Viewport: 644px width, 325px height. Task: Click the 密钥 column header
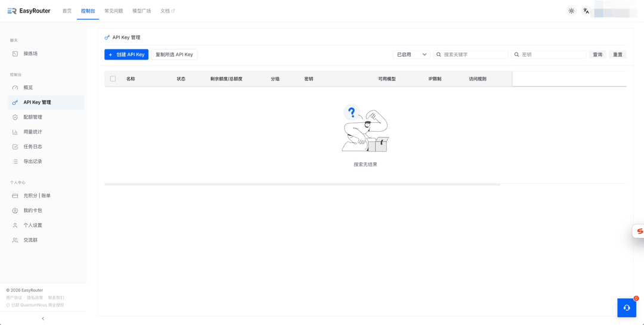[x=309, y=79]
